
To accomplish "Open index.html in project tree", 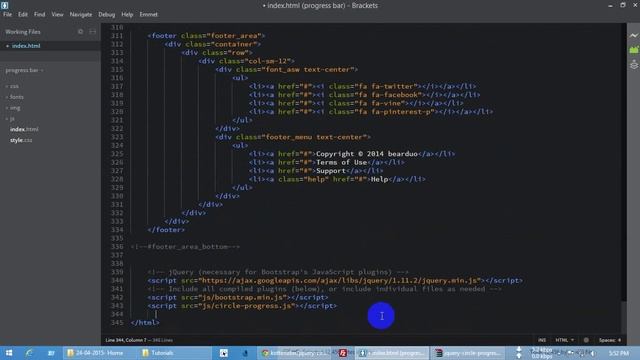I will click(x=24, y=129).
